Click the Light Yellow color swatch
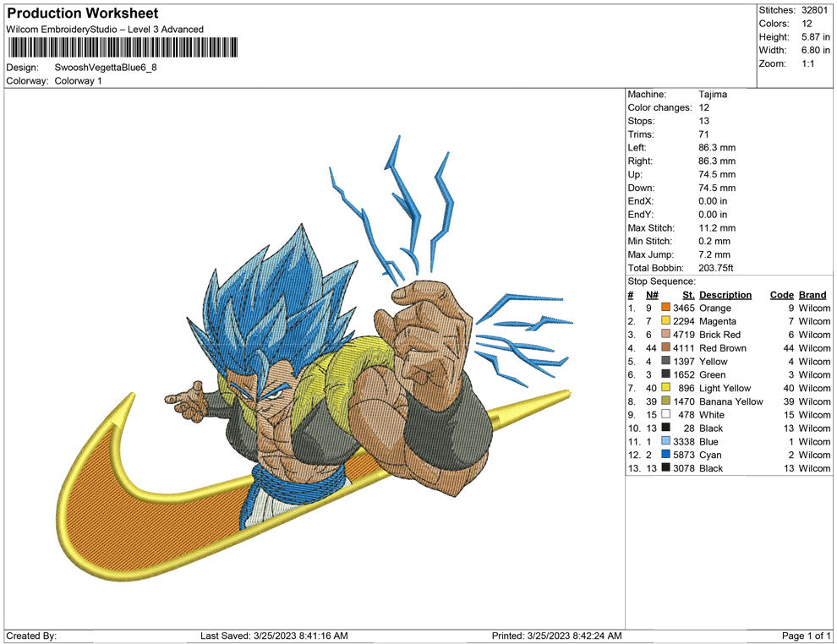 point(666,388)
